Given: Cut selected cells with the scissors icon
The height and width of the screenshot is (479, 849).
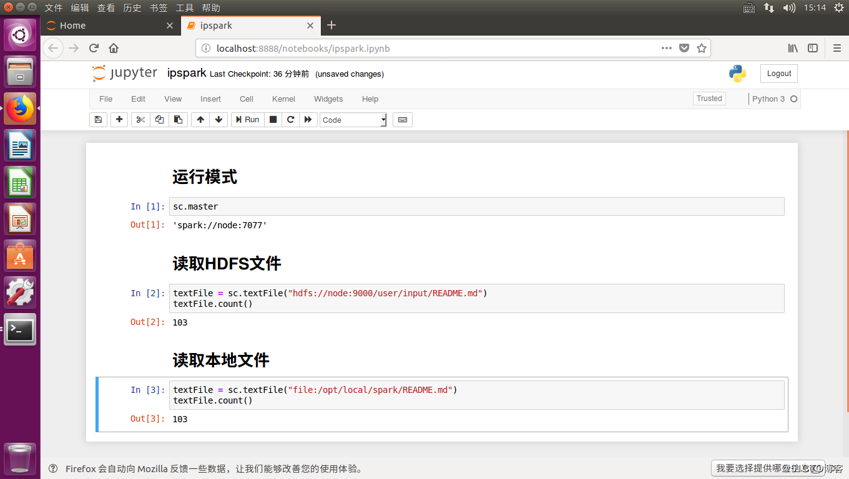Looking at the screenshot, I should tap(140, 120).
